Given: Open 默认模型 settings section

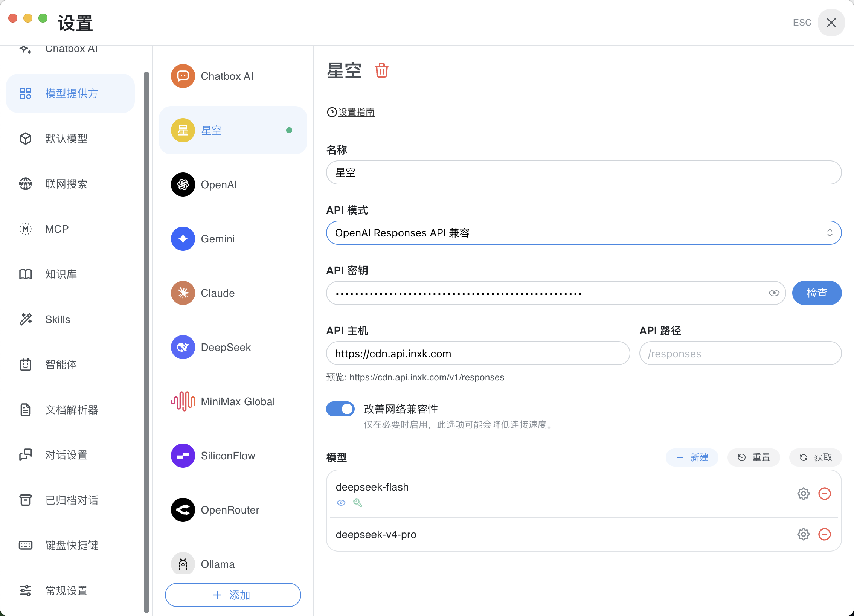Looking at the screenshot, I should 70,139.
